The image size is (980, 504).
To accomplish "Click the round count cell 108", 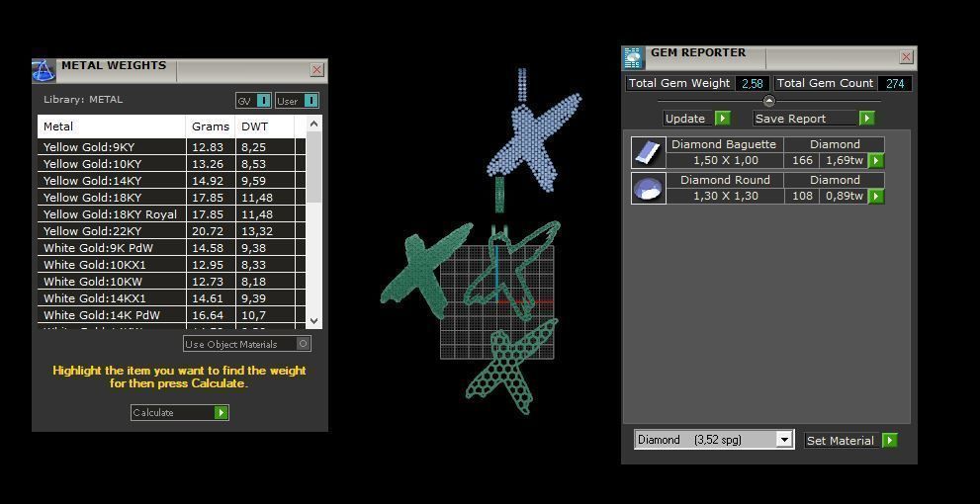I will [x=802, y=196].
